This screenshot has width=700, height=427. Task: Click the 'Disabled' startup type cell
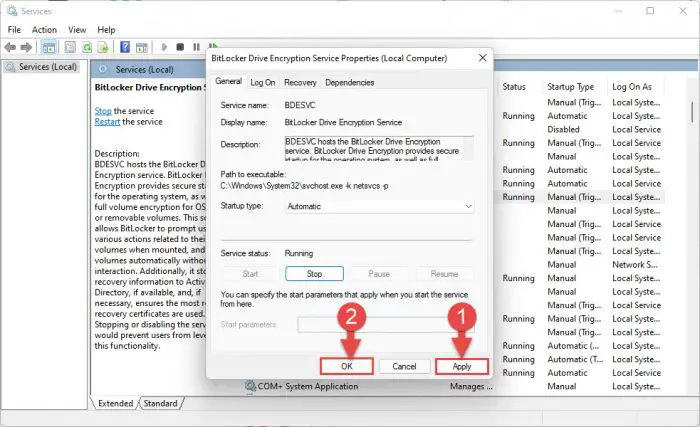563,130
